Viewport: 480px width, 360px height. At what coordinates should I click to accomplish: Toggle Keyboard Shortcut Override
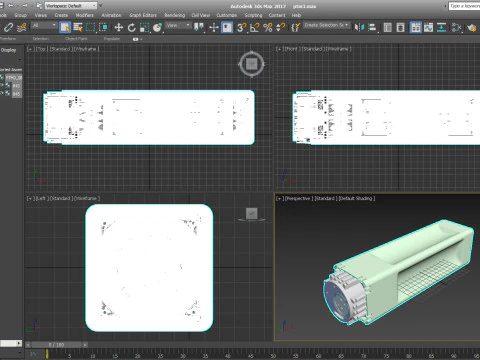(x=227, y=27)
